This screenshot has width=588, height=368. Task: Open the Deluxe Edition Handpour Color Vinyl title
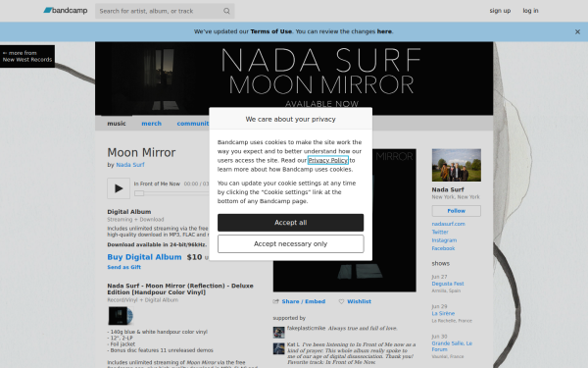coord(180,289)
